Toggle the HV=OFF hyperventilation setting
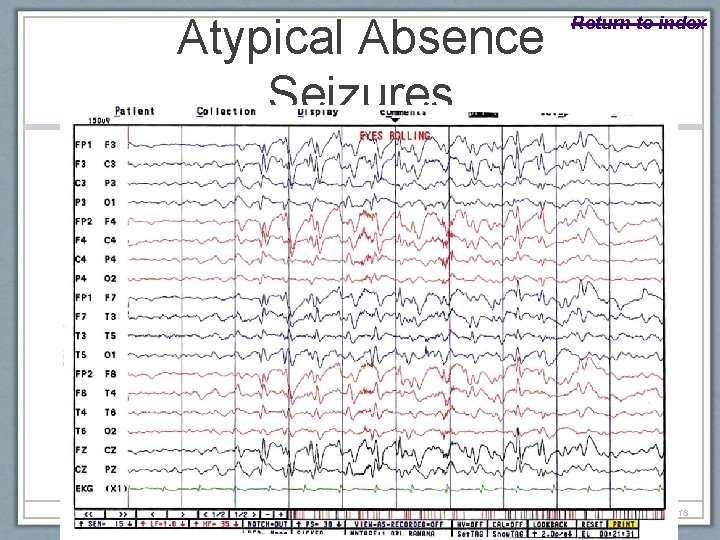This screenshot has width=720, height=540. pyautogui.click(x=469, y=524)
